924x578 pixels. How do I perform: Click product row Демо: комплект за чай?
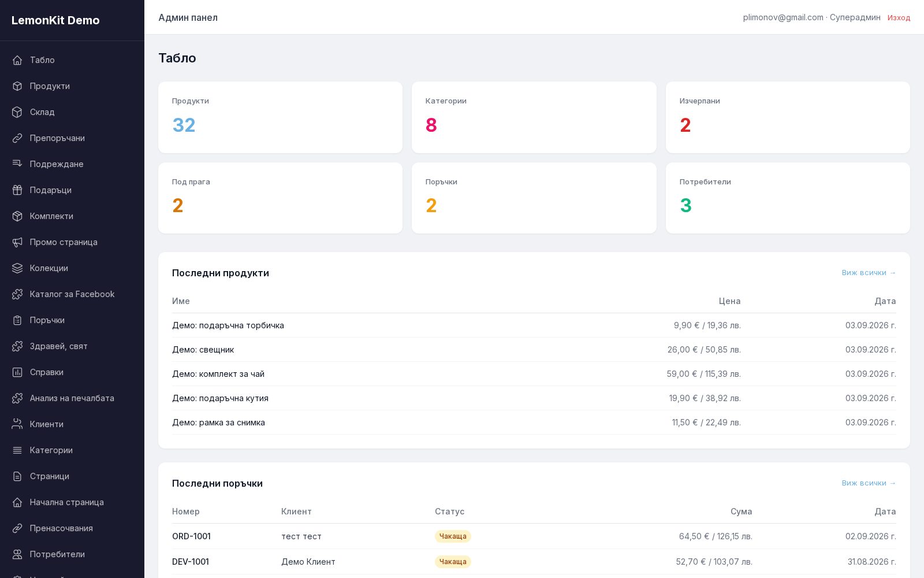pos(534,374)
